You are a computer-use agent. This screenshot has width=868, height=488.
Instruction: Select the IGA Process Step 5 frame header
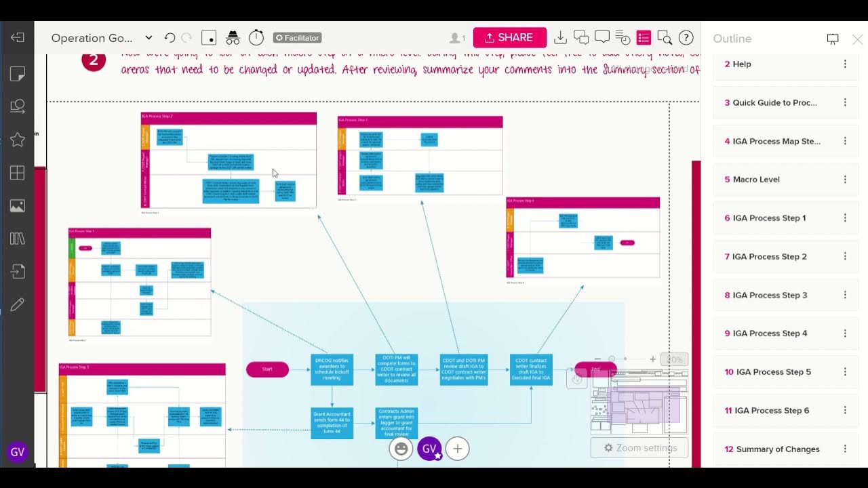click(x=142, y=369)
